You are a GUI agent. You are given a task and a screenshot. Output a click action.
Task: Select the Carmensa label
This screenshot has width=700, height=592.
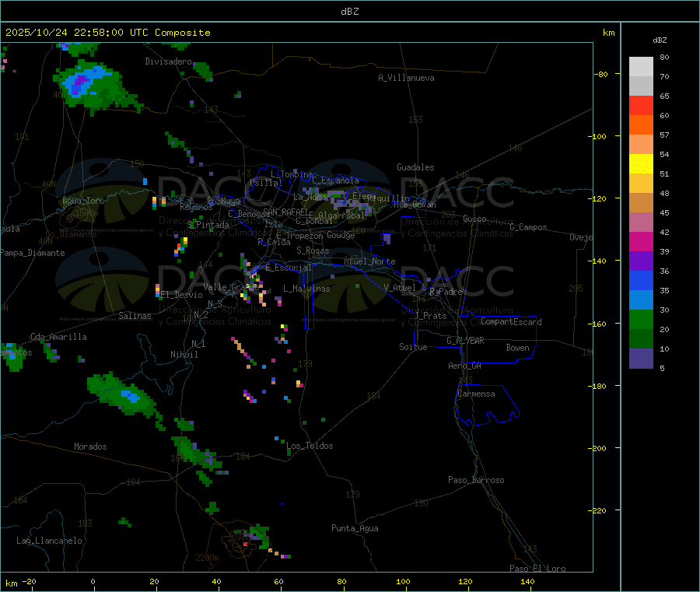pos(476,394)
